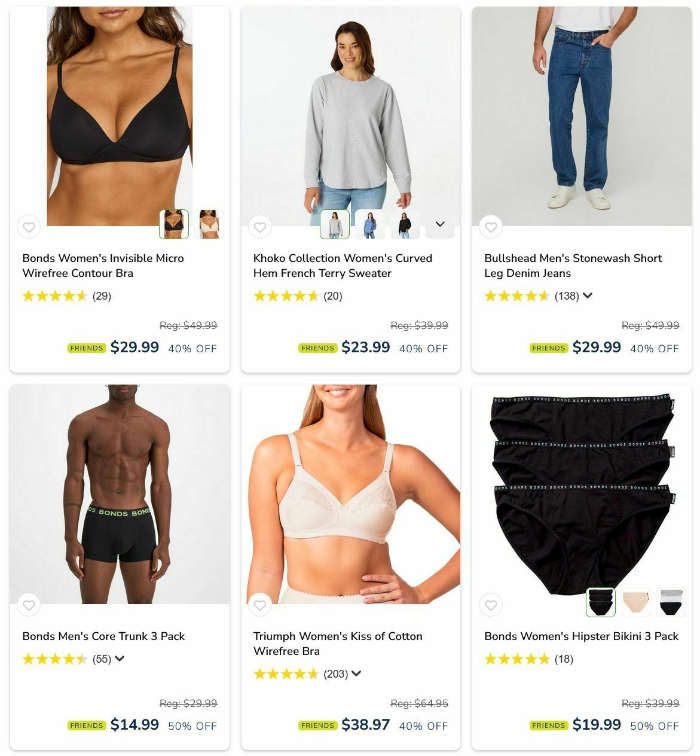
Task: View Bonds Men's Core Trunk product image
Action: pos(120,494)
